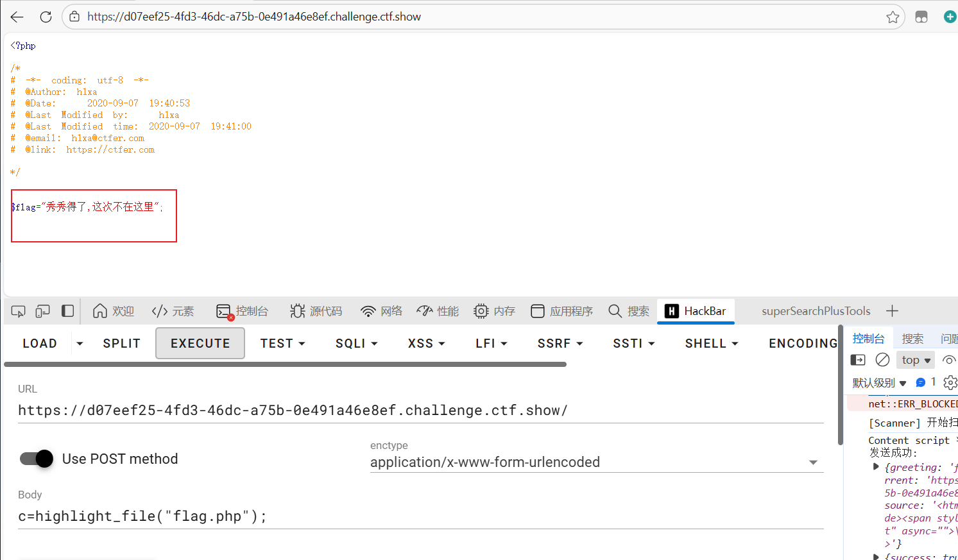The width and height of the screenshot is (958, 560).
Task: Open the 控制台 console tab in the top bar
Action: [x=243, y=311]
